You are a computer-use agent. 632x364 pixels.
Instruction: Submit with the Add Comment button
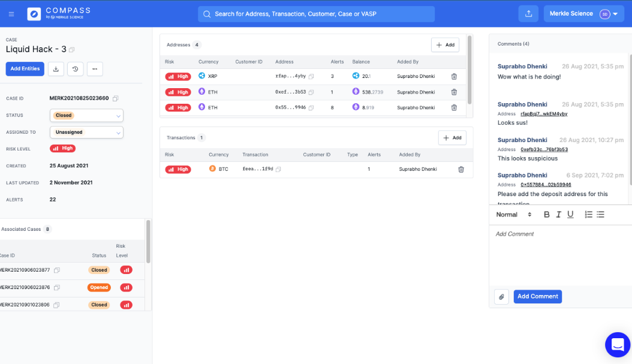point(538,297)
